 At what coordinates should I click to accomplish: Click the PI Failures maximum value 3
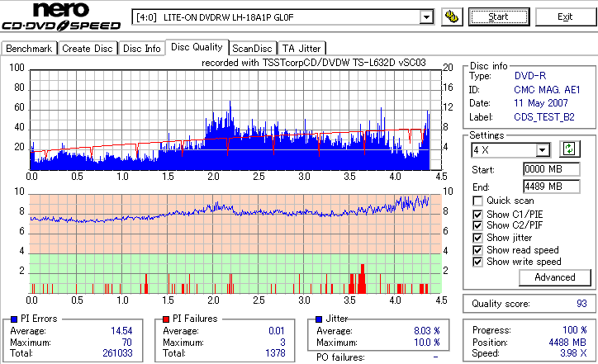282,343
